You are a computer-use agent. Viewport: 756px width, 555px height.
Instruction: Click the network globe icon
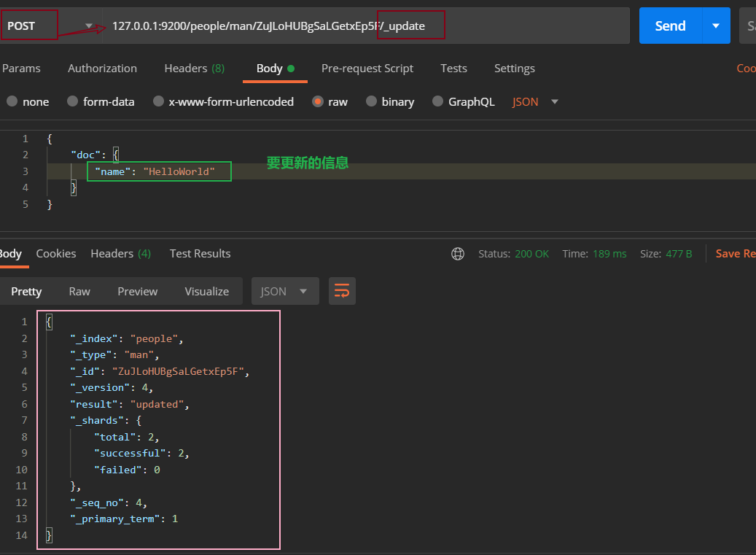point(458,254)
